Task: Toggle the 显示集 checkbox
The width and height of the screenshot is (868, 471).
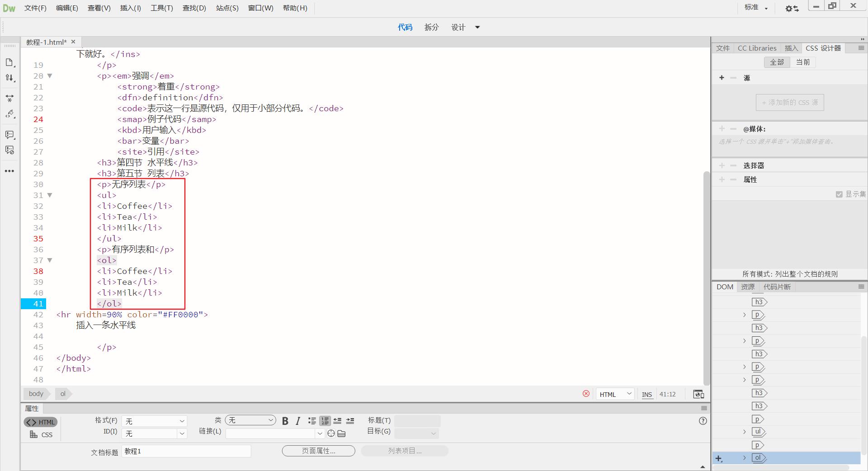Action: [x=839, y=194]
